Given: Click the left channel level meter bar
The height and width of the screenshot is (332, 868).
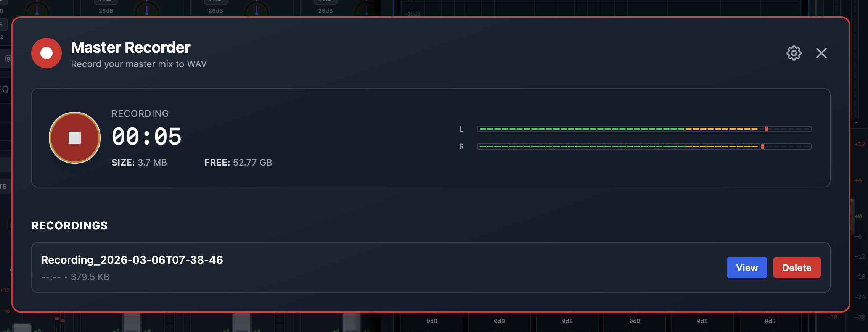Looking at the screenshot, I should tap(644, 129).
